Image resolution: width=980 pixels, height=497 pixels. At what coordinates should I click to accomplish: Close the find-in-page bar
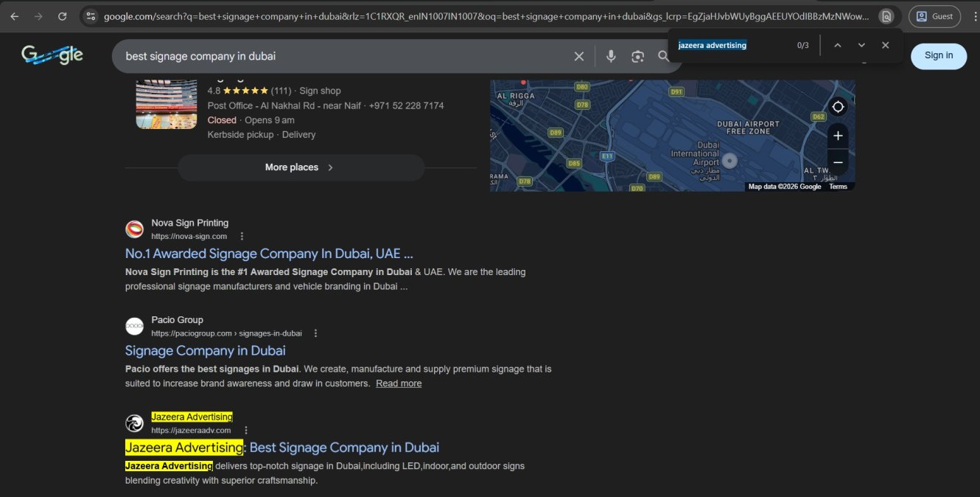886,45
